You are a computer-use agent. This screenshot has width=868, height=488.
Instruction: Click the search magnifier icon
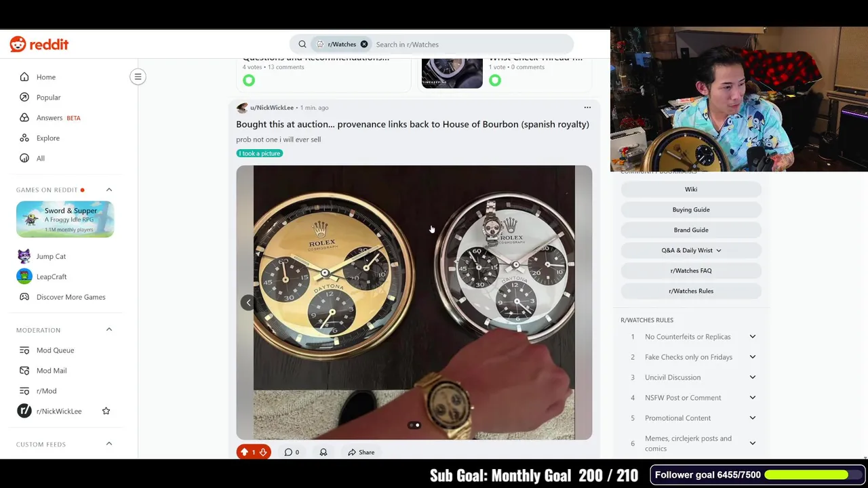pyautogui.click(x=302, y=45)
